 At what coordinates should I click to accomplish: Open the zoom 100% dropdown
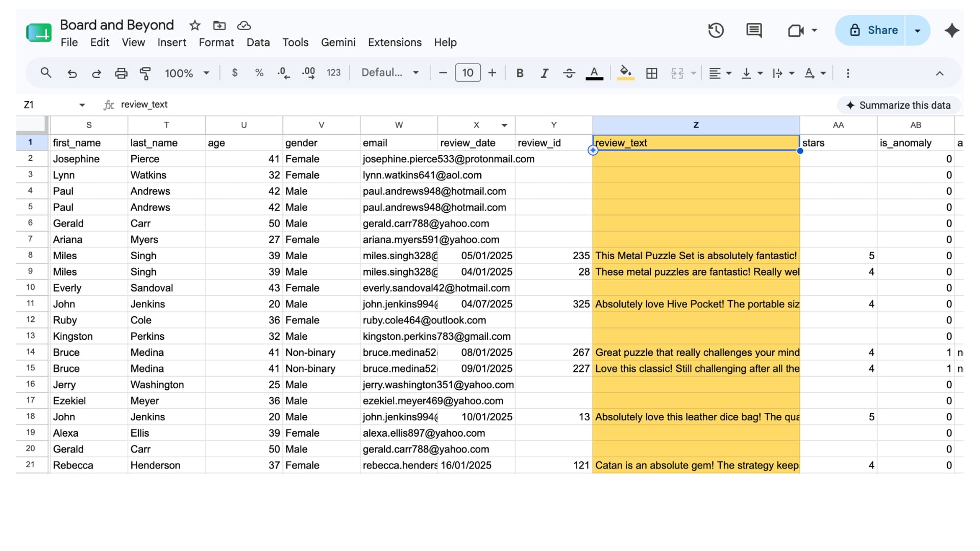coord(187,73)
